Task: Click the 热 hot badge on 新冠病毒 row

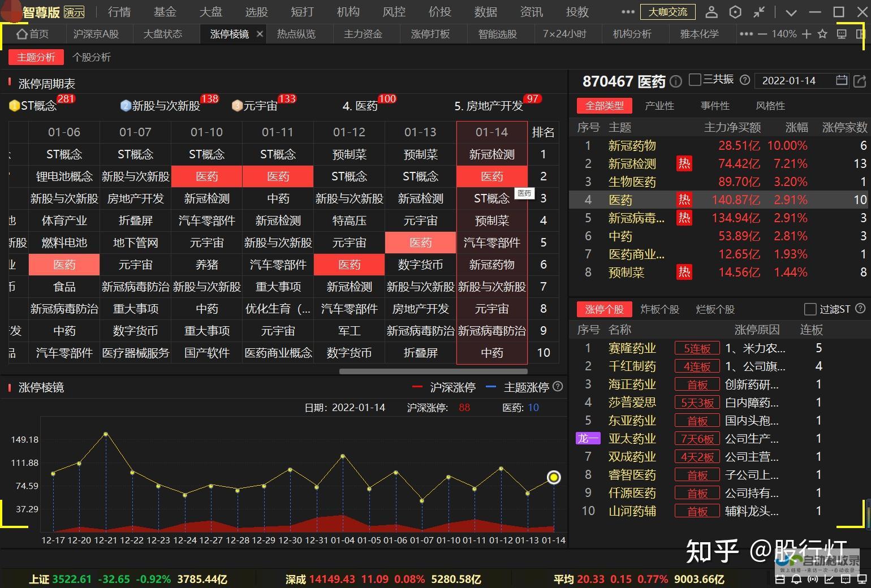Action: pos(684,218)
